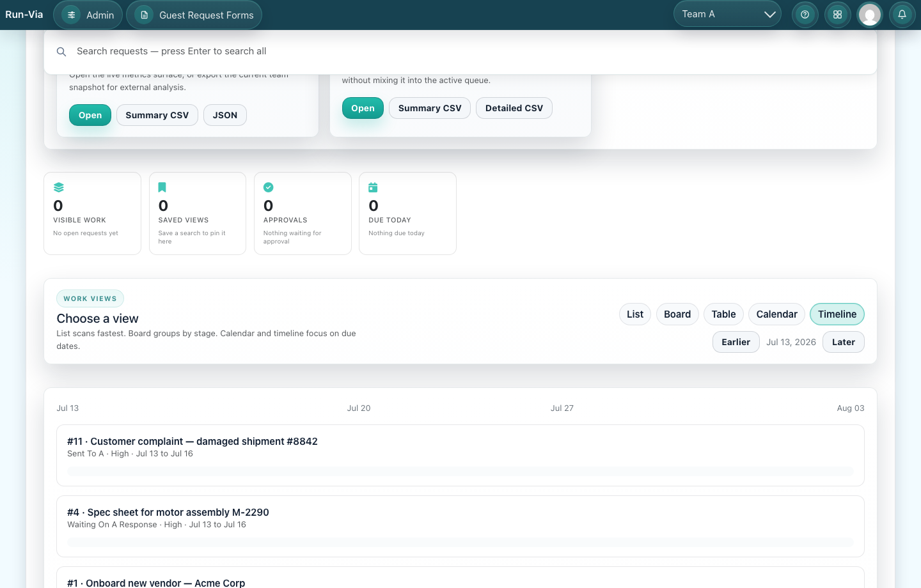
Task: Click the Approvals checkmark icon
Action: 269,187
